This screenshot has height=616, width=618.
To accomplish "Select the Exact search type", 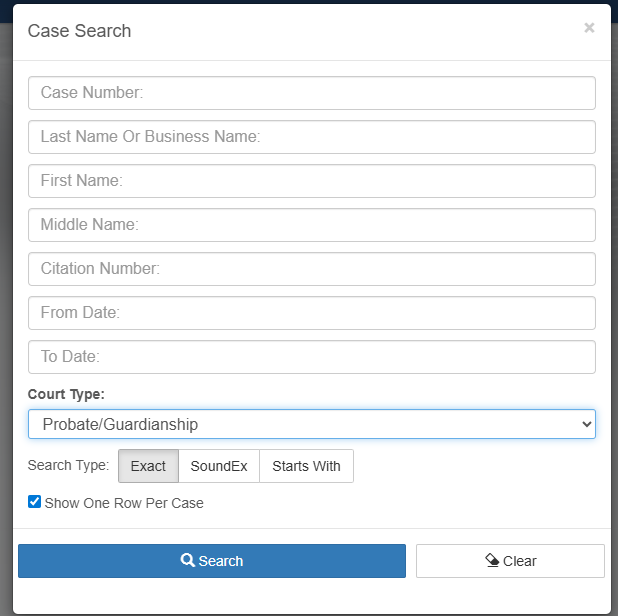I will 148,466.
